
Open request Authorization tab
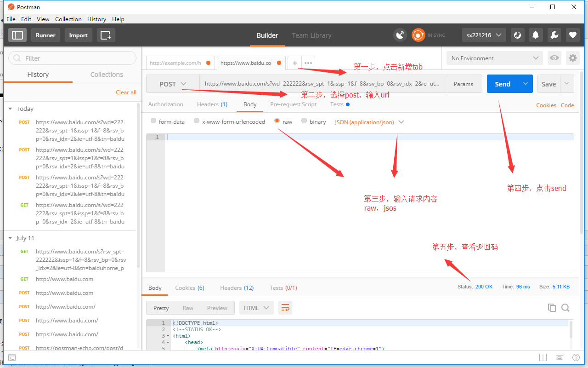pyautogui.click(x=165, y=104)
